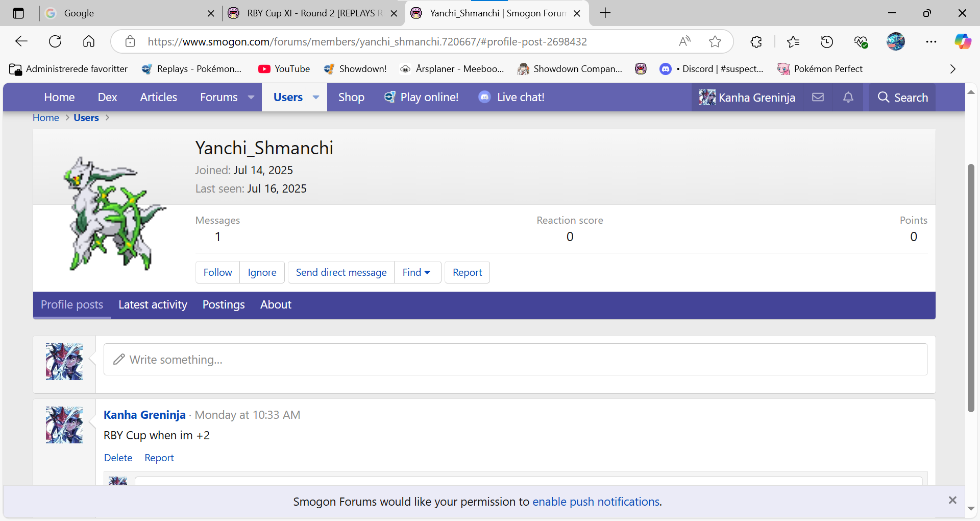Click poster avatar beside profile post

(64, 425)
